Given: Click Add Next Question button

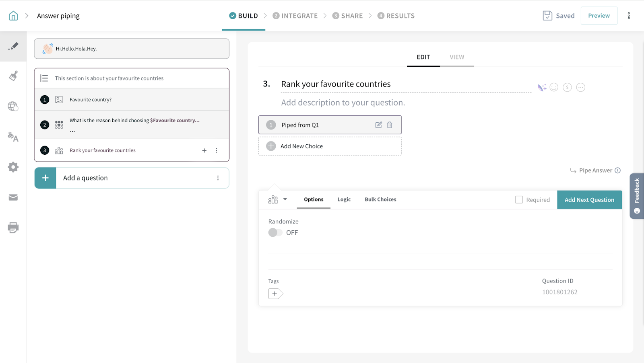Looking at the screenshot, I should (x=589, y=200).
